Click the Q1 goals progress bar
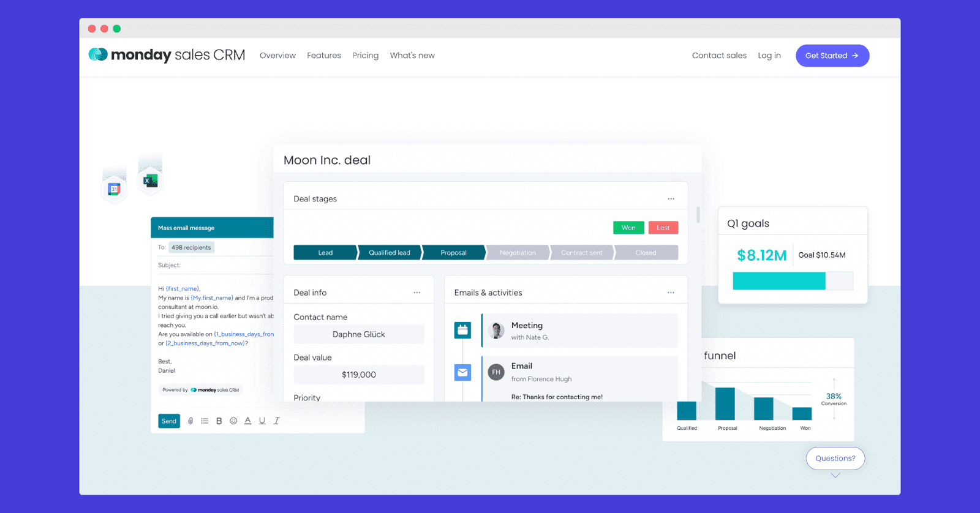This screenshot has height=513, width=980. pyautogui.click(x=793, y=281)
